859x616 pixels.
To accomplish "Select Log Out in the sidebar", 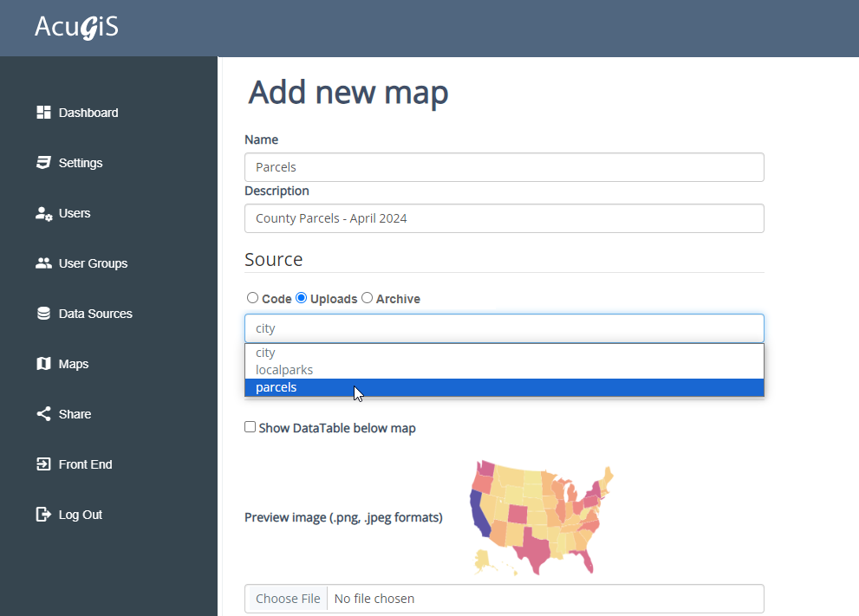I will pyautogui.click(x=81, y=515).
